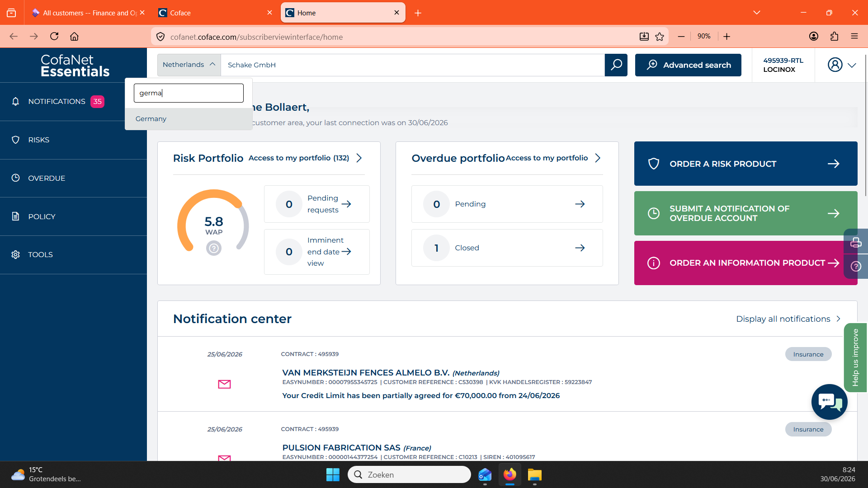Click Overdue Pending arrow
This screenshot has height=488, width=868.
click(x=580, y=204)
